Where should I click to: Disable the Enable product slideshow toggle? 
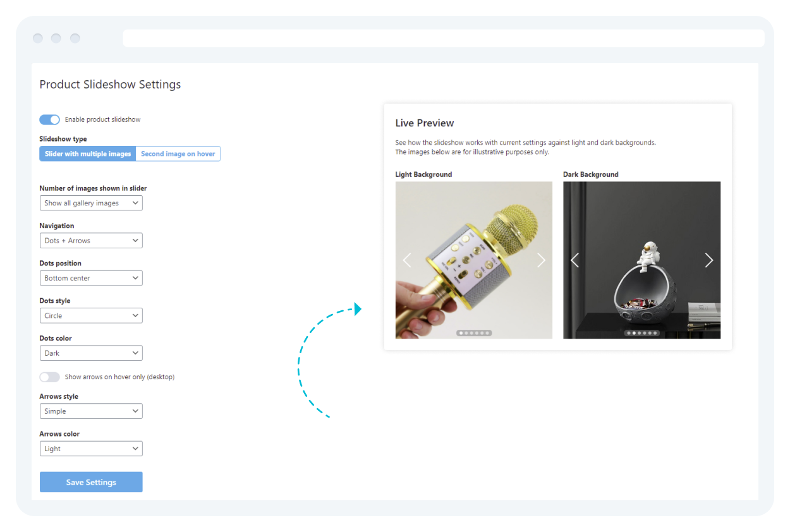pos(49,119)
